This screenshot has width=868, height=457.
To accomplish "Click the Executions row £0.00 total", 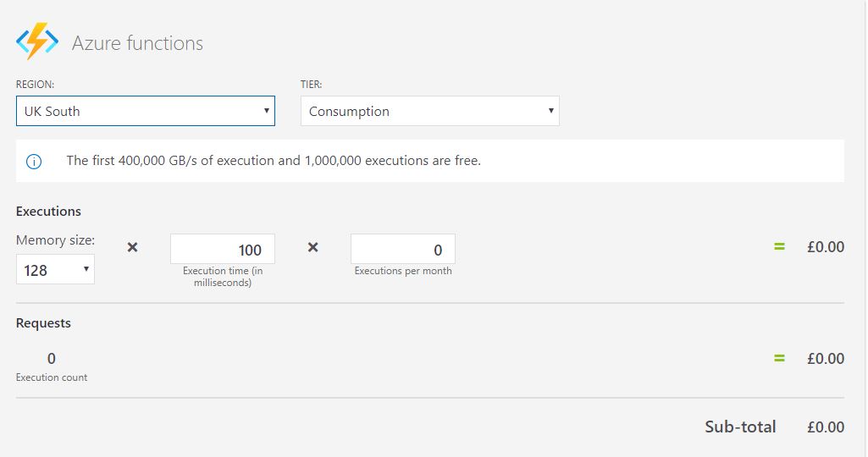I will tap(826, 247).
